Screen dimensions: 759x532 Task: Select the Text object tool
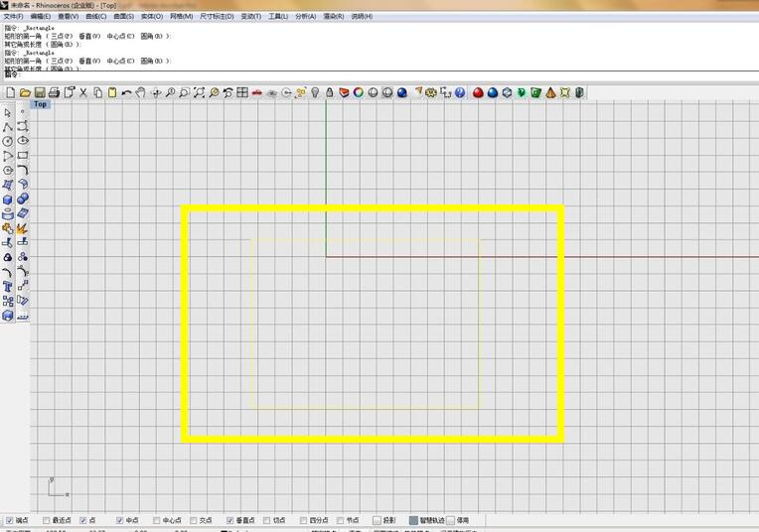8,286
